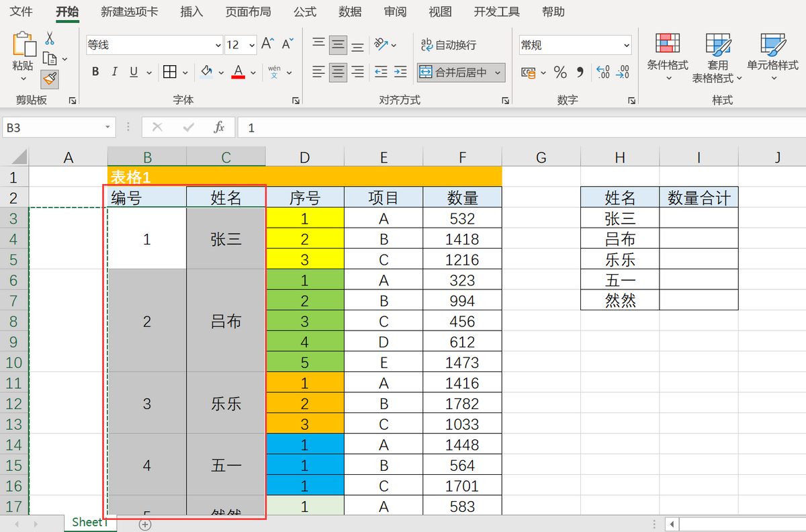This screenshot has height=532, width=806.
Task: Apply borders with the borders icon
Action: [x=170, y=72]
